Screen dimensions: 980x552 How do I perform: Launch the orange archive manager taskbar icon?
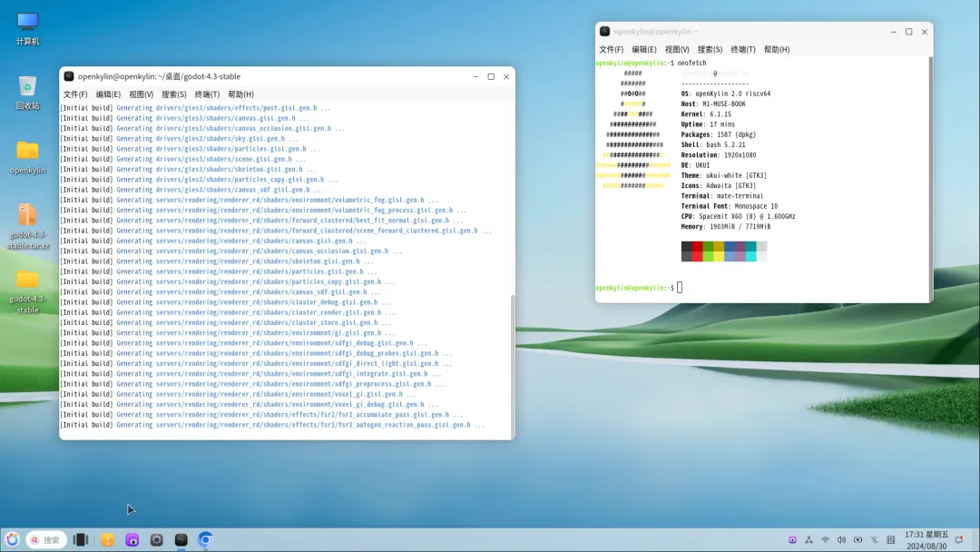tap(107, 539)
